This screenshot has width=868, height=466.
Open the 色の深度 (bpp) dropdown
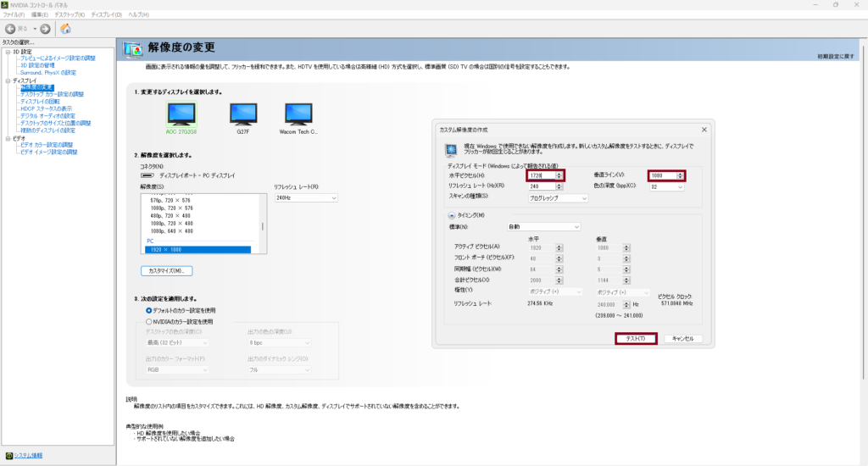(666, 187)
